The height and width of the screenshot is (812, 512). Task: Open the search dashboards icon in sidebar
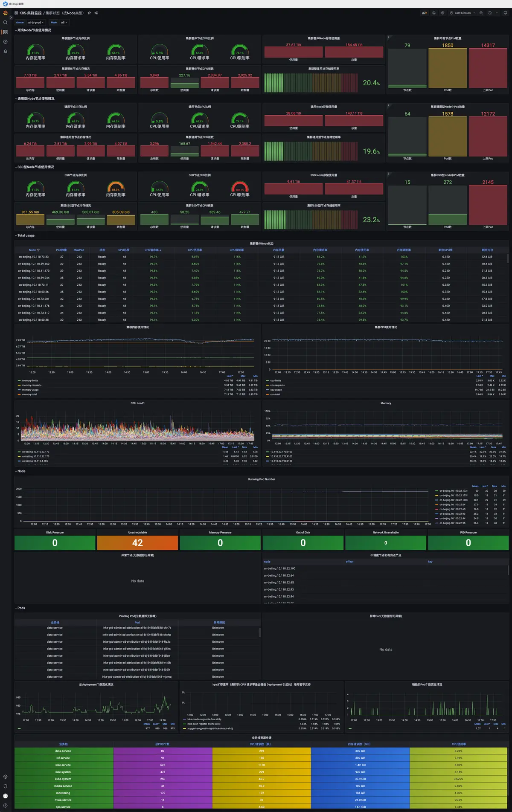point(5,23)
